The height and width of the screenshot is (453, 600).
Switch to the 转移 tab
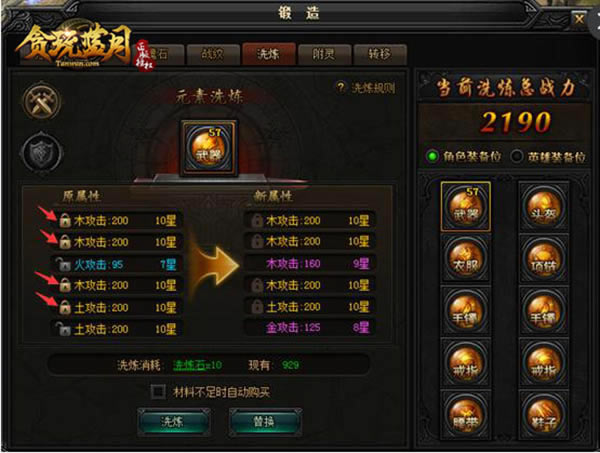point(380,54)
